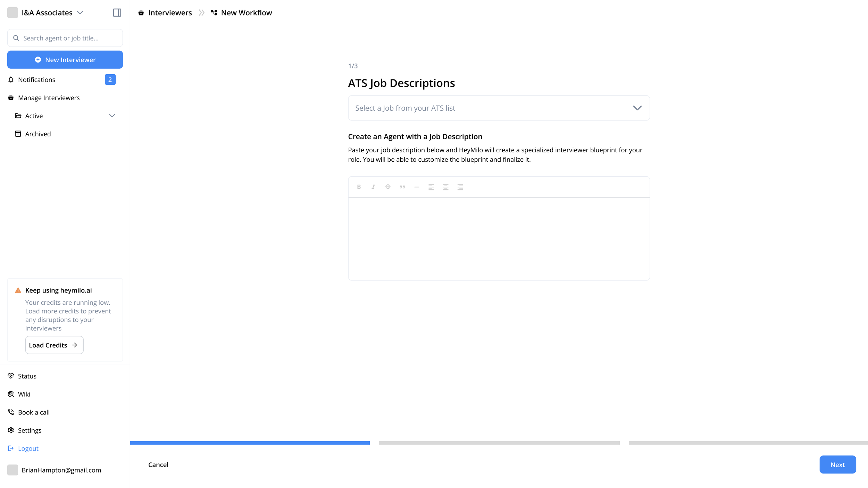Open Notifications in sidebar

tap(36, 79)
